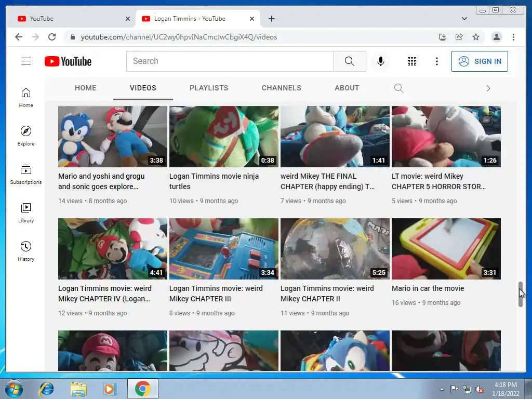The height and width of the screenshot is (399, 532).
Task: Show hidden system tray icons
Action: tap(442, 389)
